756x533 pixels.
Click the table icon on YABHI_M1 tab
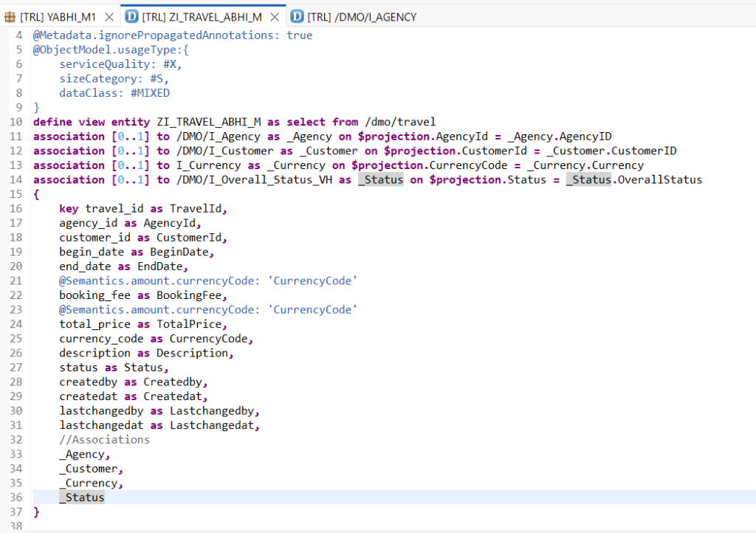coord(10,16)
